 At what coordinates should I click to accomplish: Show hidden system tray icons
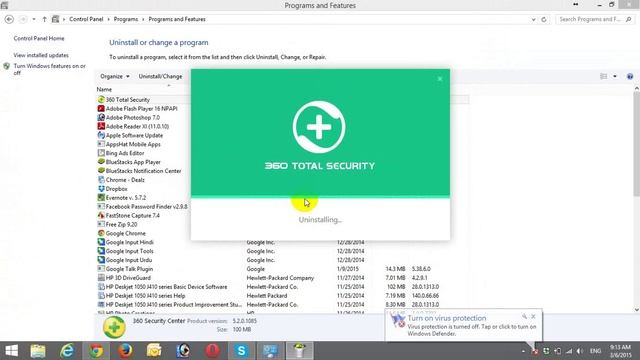(x=523, y=351)
